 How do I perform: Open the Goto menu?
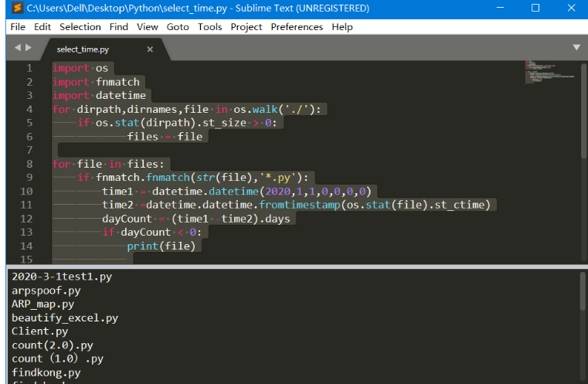pyautogui.click(x=178, y=27)
